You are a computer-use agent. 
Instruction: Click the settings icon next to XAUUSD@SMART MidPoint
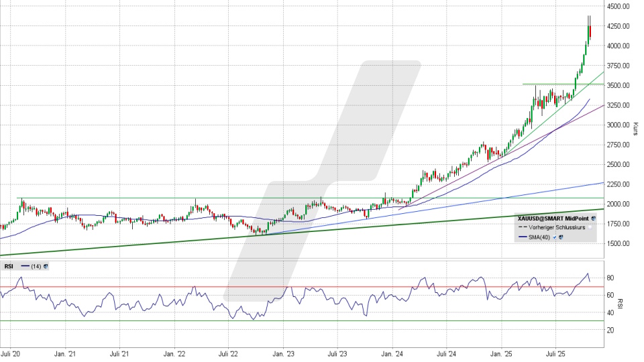click(x=594, y=219)
